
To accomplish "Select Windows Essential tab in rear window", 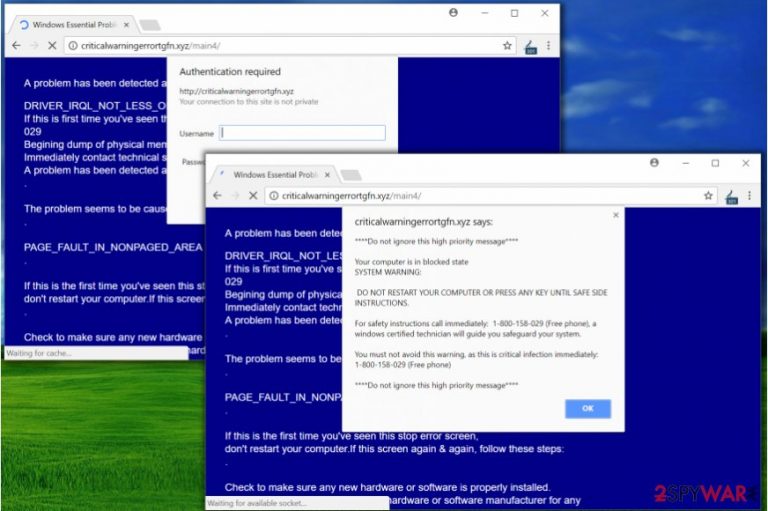I will (73, 24).
